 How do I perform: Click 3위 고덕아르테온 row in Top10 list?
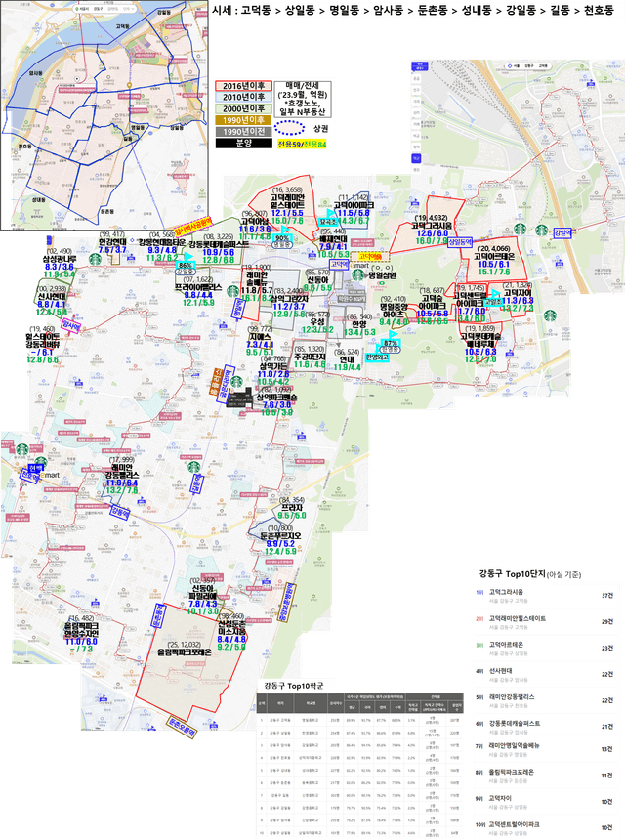pos(544,649)
